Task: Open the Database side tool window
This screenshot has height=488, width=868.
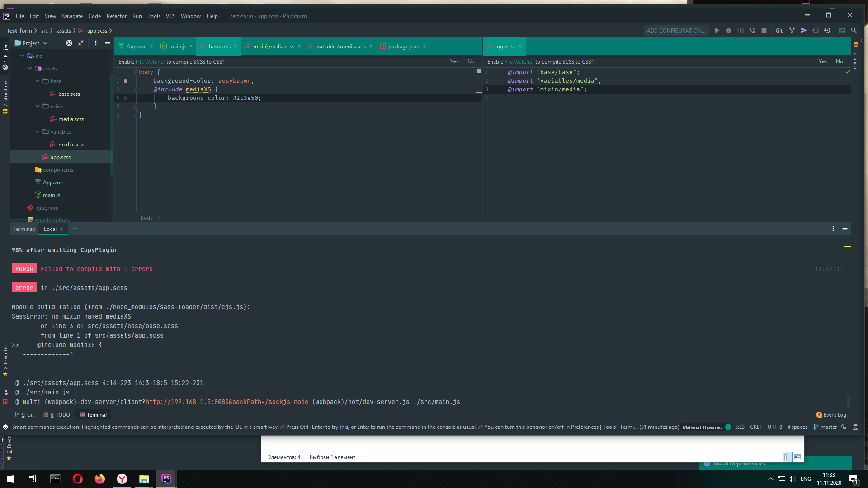Action: [x=855, y=56]
